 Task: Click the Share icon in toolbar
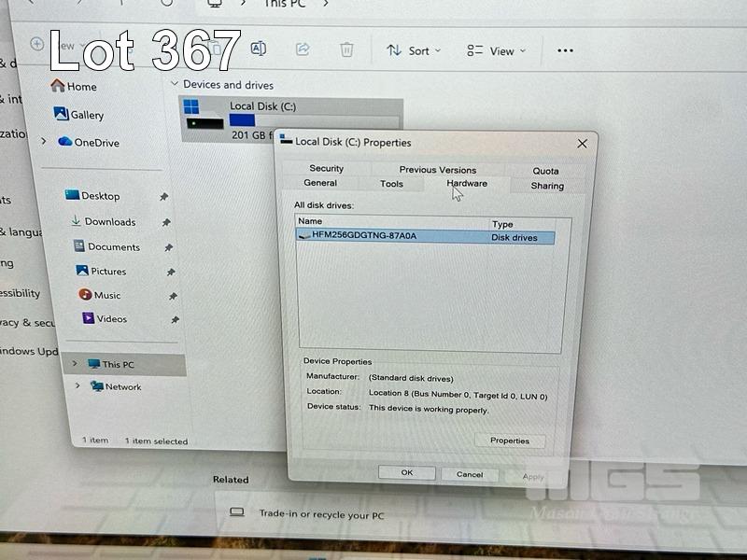[x=303, y=49]
